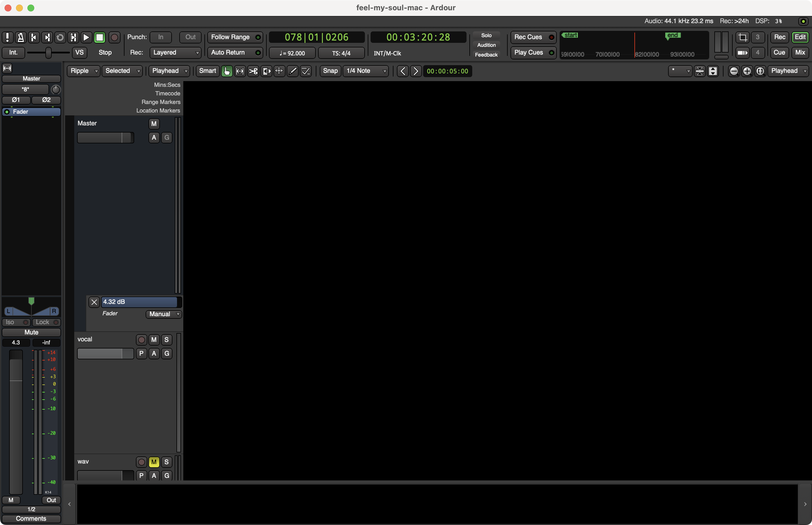The image size is (812, 525).
Task: Click the Comments button
Action: [31, 518]
